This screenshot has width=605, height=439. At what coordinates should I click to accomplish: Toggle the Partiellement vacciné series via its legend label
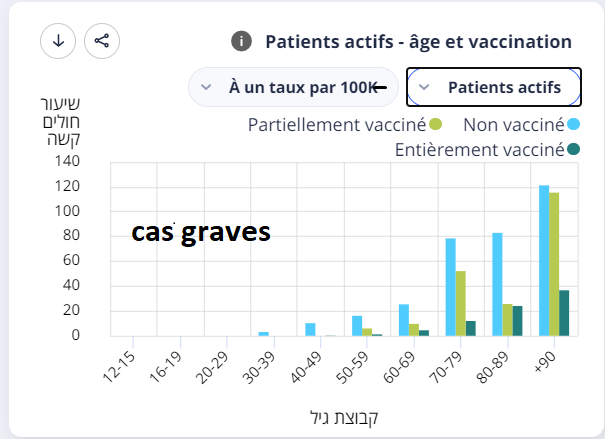coord(337,125)
